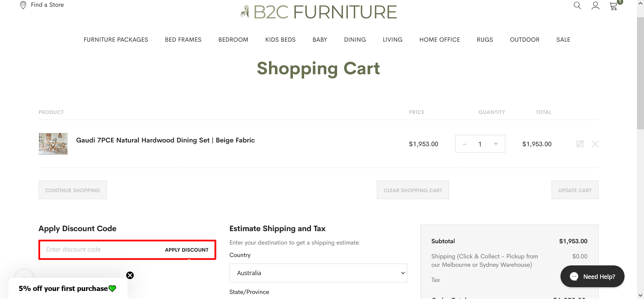
Task: Click the scrollbar down arrow
Action: 640,295
